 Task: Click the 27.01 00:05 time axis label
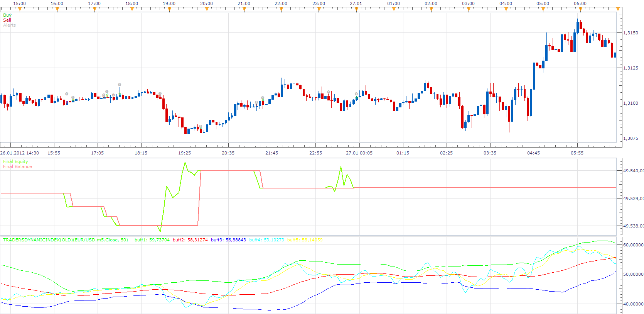tap(359, 153)
